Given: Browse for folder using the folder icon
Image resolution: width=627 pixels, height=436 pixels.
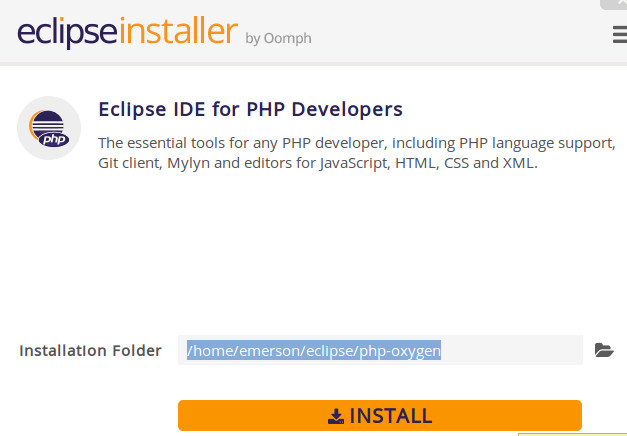Looking at the screenshot, I should (604, 350).
